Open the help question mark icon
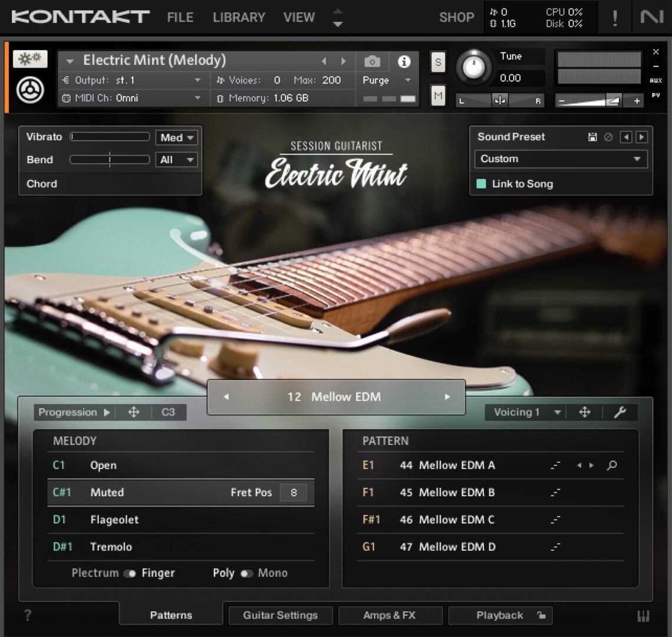The height and width of the screenshot is (637, 672). (x=28, y=615)
